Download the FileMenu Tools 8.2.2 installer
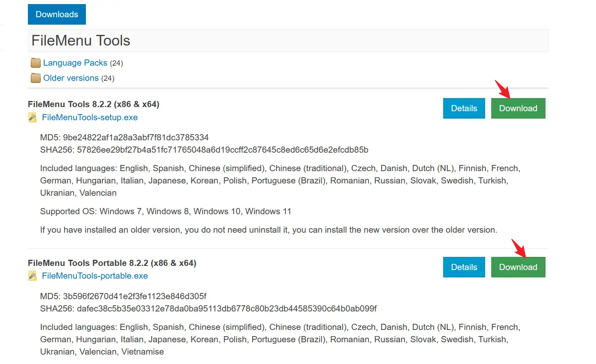Screen dimensions: 596x364 [518, 108]
